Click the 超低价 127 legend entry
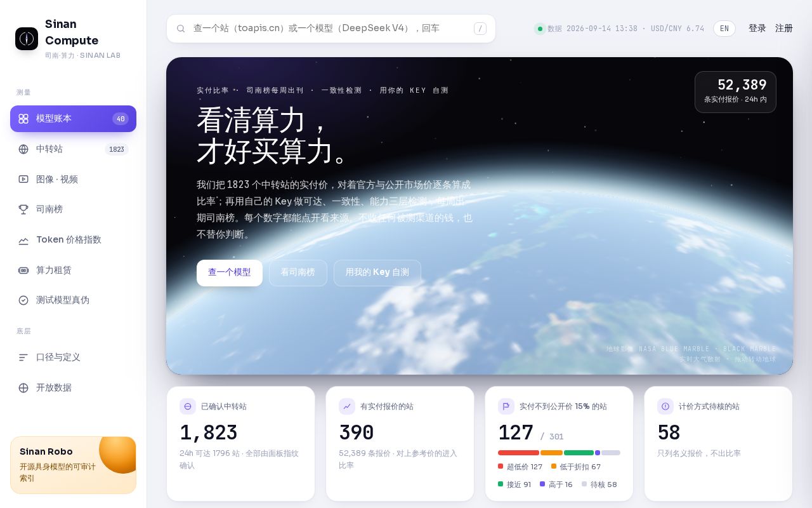The height and width of the screenshot is (508, 812). click(520, 467)
